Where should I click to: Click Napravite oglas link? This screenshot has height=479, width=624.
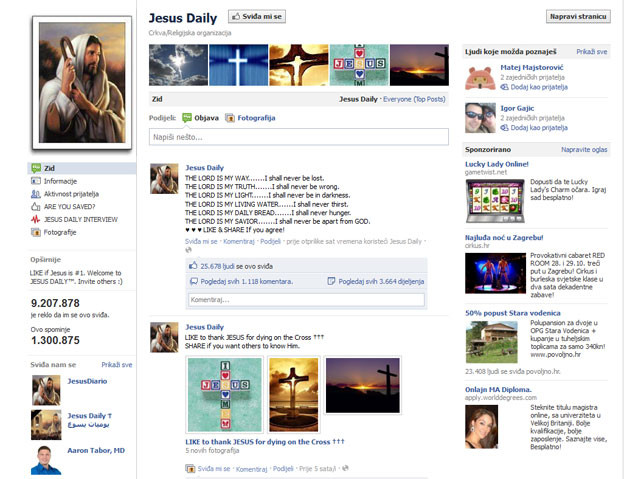[x=584, y=150]
